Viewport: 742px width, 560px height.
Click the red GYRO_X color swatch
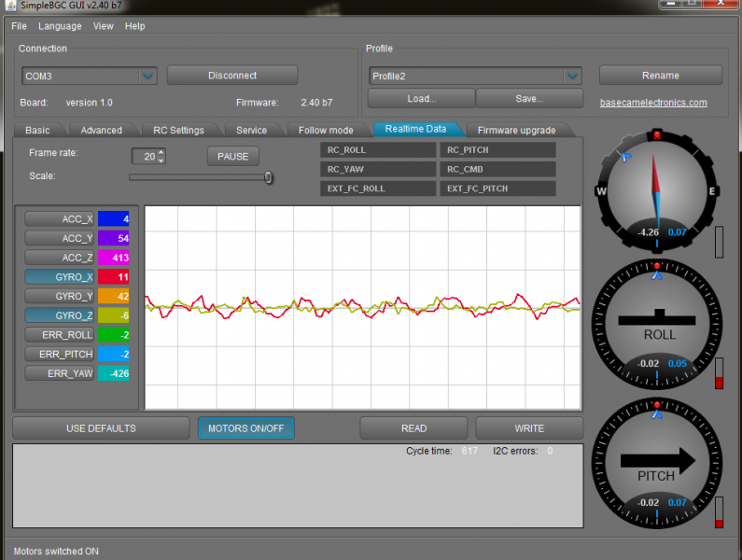(x=114, y=276)
